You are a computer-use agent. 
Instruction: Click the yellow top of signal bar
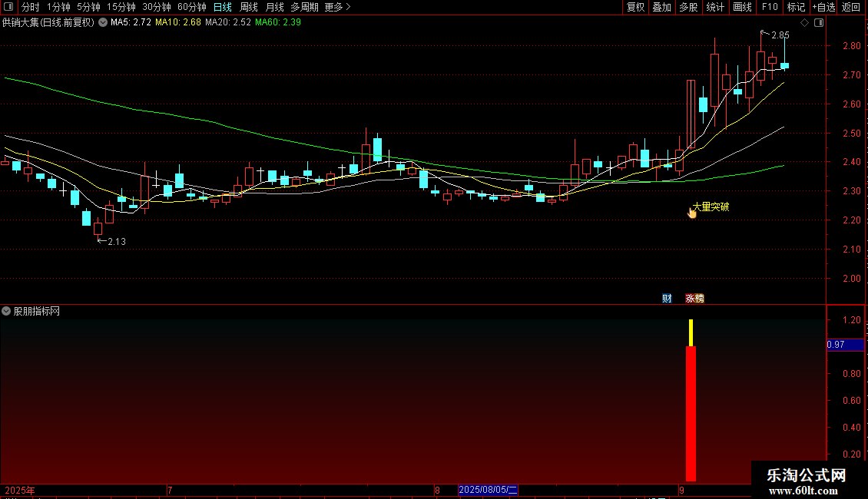pyautogui.click(x=691, y=332)
